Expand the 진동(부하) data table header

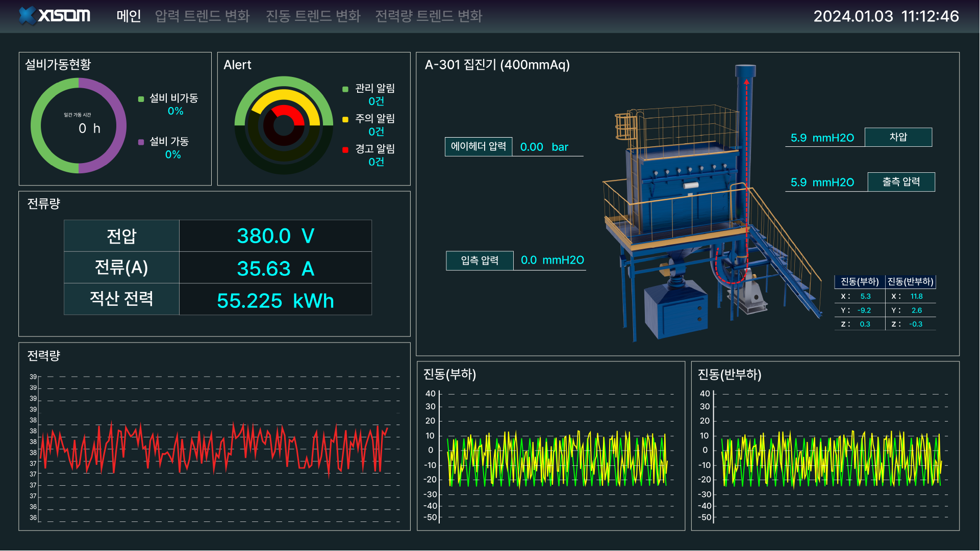860,281
